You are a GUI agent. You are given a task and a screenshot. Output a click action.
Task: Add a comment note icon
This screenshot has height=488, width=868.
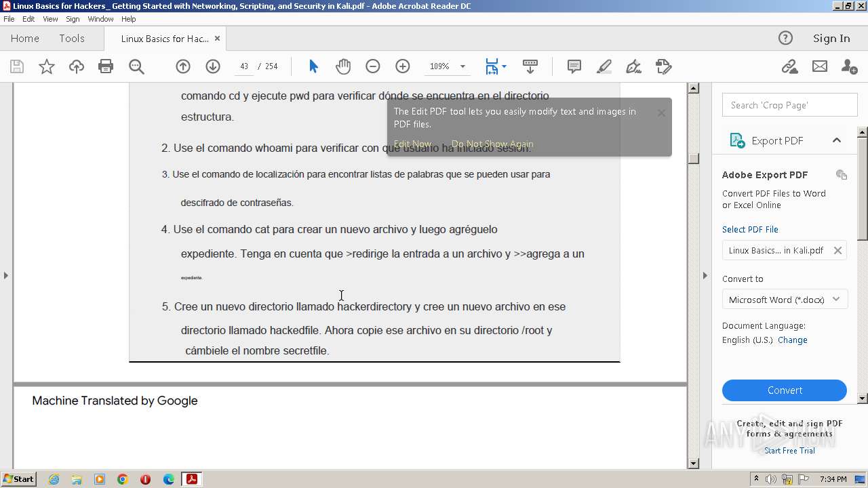coord(574,66)
